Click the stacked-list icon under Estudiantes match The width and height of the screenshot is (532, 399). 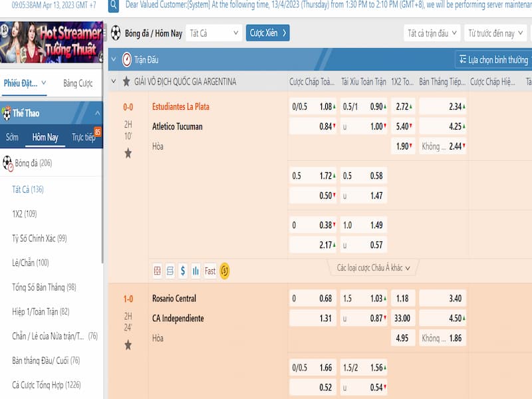(170, 271)
